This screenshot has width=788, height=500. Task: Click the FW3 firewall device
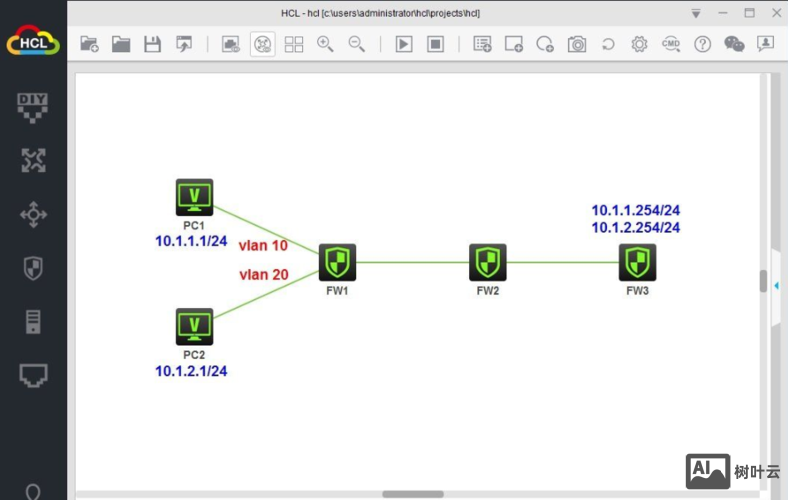pos(637,262)
